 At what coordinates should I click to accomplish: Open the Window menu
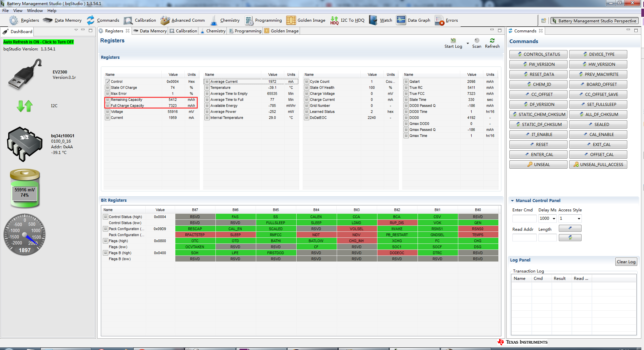(35, 11)
